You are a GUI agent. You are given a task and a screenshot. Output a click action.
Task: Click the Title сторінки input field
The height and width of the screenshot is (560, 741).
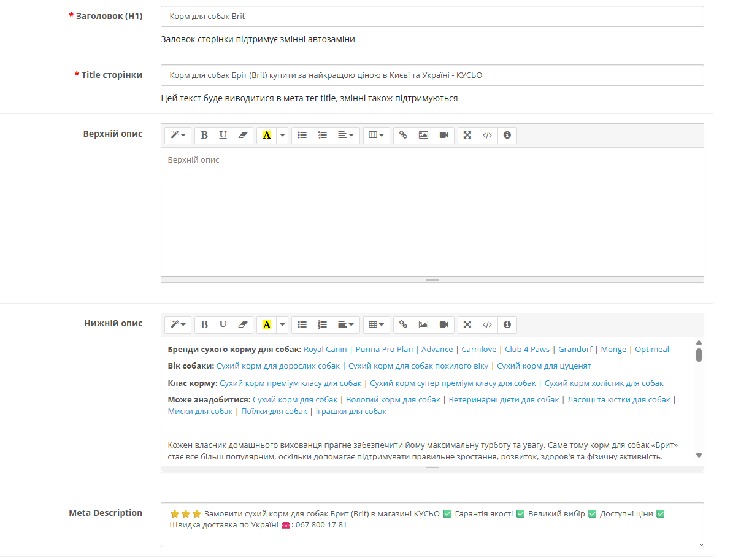(x=432, y=75)
